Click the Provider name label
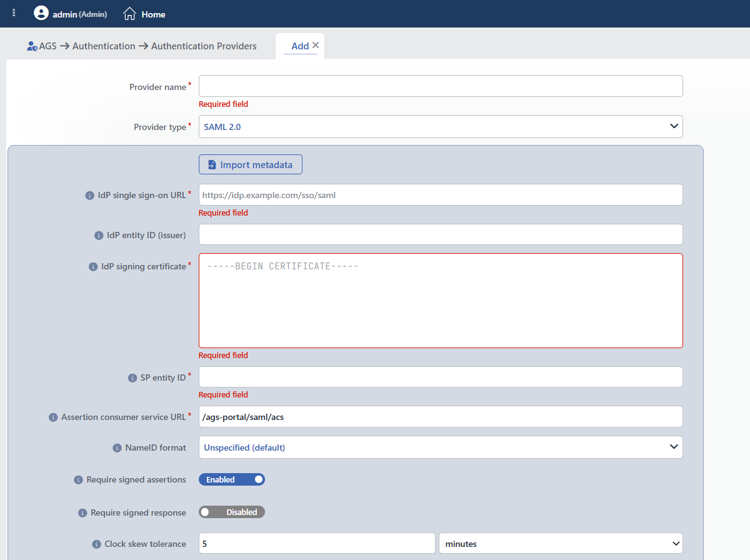This screenshot has height=560, width=750. click(157, 87)
